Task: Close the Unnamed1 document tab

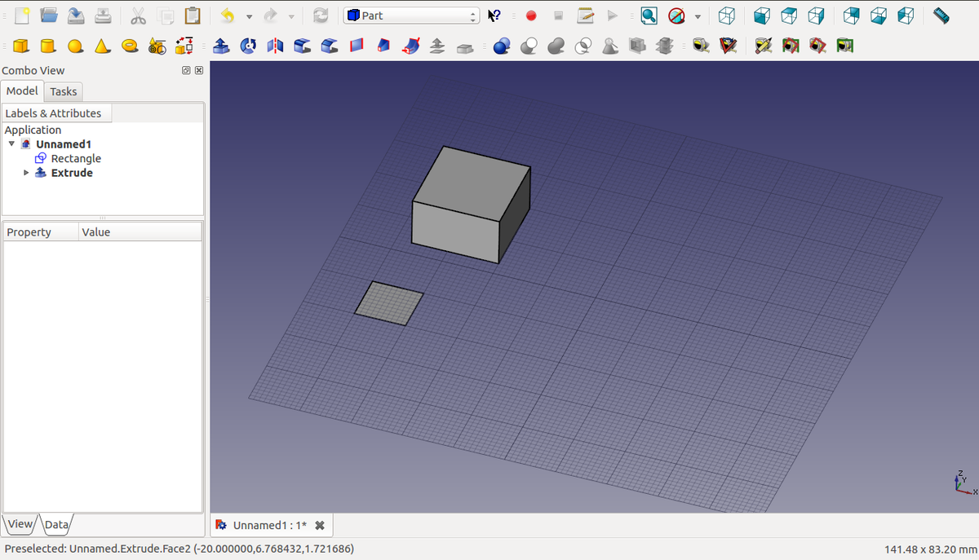Action: [x=320, y=525]
